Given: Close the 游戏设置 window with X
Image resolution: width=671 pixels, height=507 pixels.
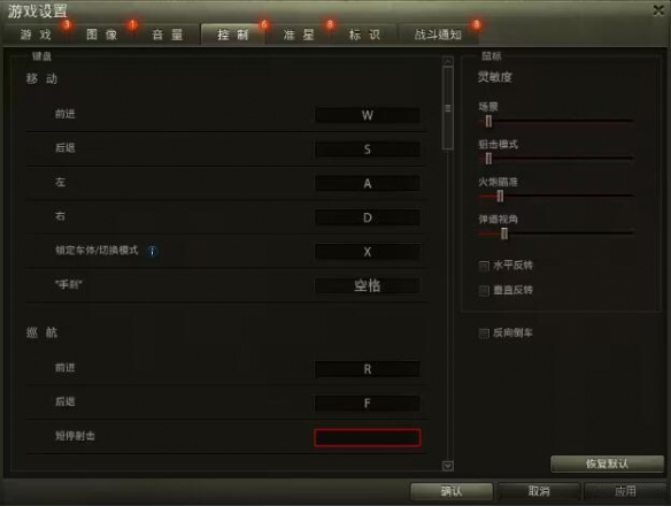Looking at the screenshot, I should 659,10.
